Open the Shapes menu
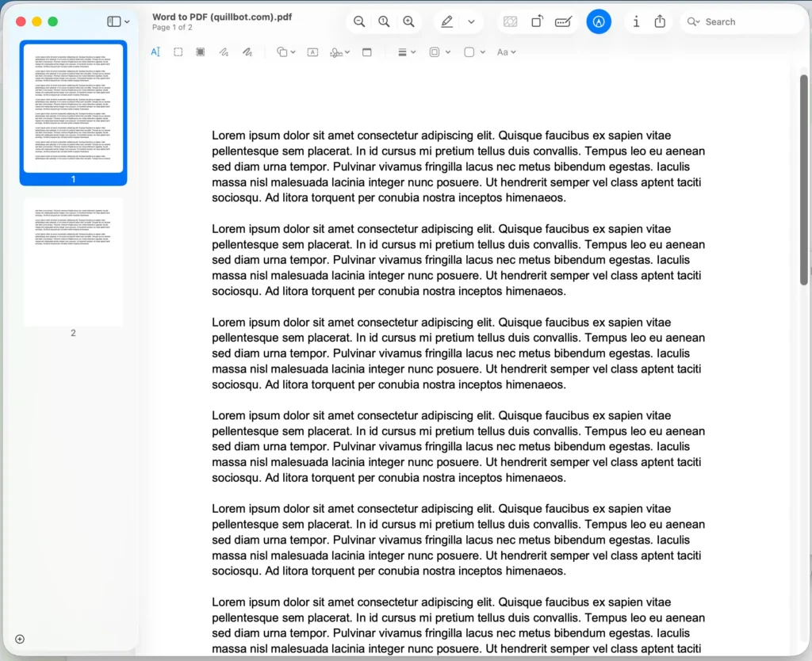The height and width of the screenshot is (661, 812). tap(285, 52)
